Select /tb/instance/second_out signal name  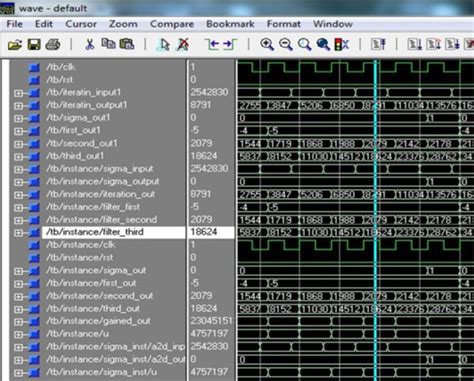(100, 296)
